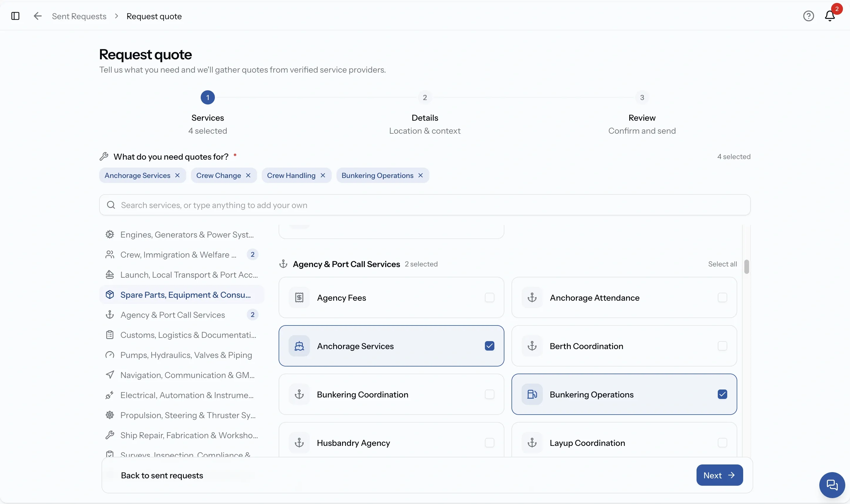Viewport: 850px width, 504px height.
Task: Click the services list scrollbar thumb
Action: click(x=746, y=266)
